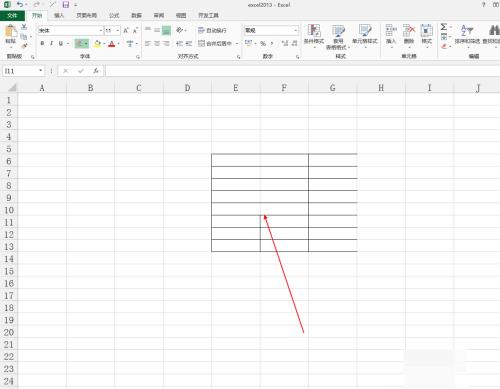The width and height of the screenshot is (500, 389).
Task: Open the font name combo box dropdown
Action: pos(101,31)
